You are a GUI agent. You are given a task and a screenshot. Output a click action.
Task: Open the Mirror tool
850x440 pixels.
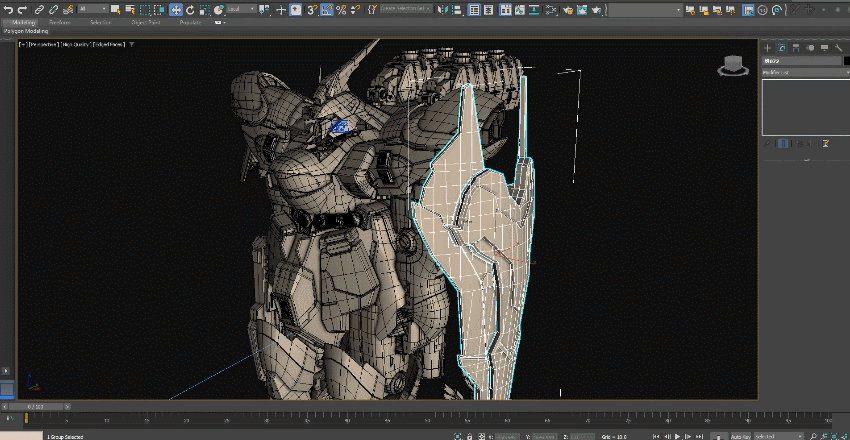click(x=444, y=9)
